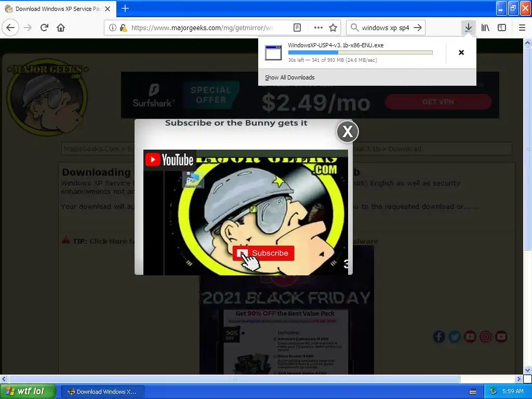
Task: Click the MajorGeeks.Com breadcrumb link
Action: (91, 149)
